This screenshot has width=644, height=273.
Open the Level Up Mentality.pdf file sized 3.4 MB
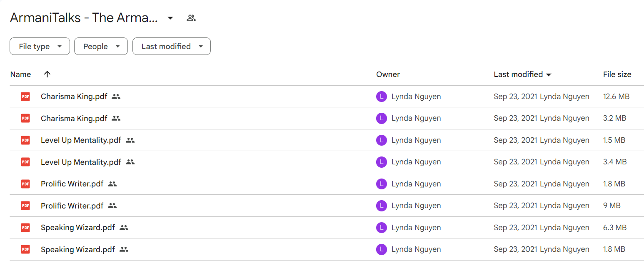pos(81,162)
